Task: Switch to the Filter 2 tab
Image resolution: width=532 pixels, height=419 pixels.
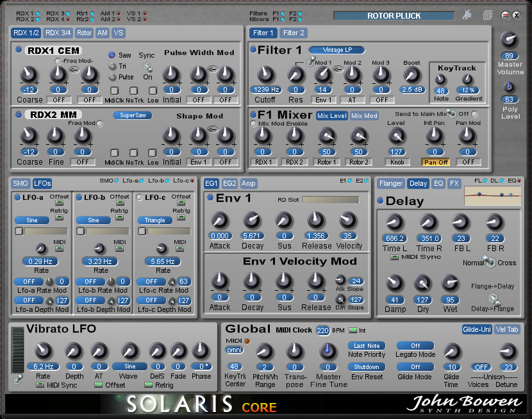Action: (x=294, y=33)
